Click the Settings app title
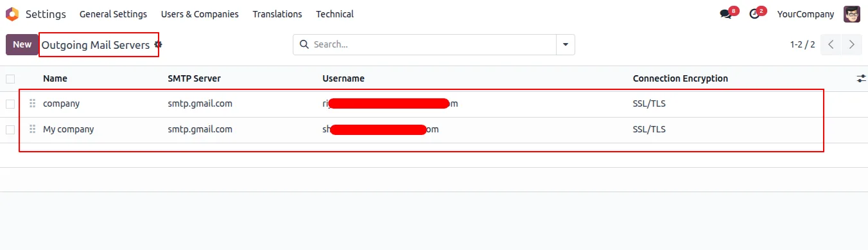The image size is (868, 250). pyautogui.click(x=46, y=14)
